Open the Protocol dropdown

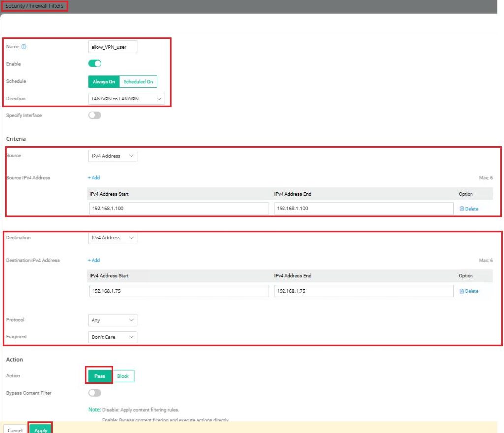point(112,320)
